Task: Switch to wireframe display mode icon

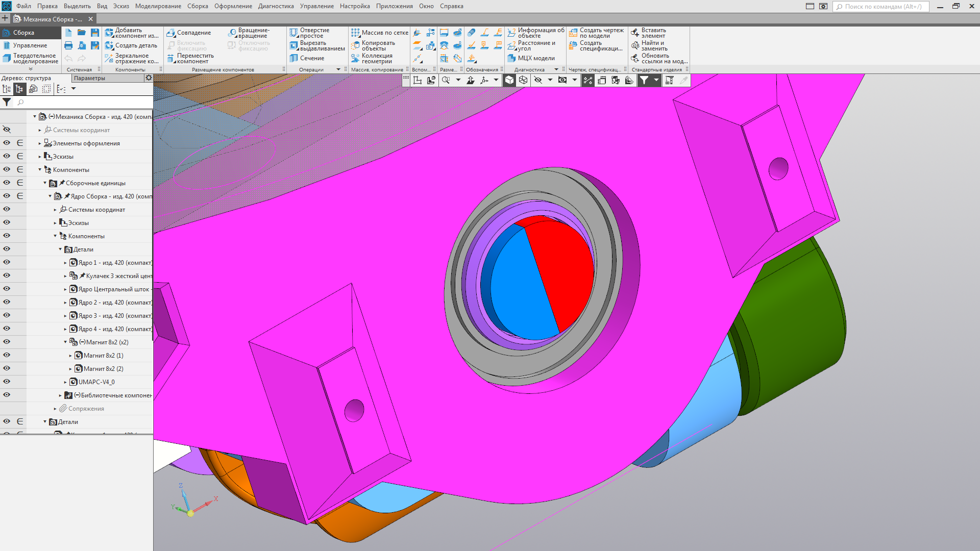Action: [523, 80]
